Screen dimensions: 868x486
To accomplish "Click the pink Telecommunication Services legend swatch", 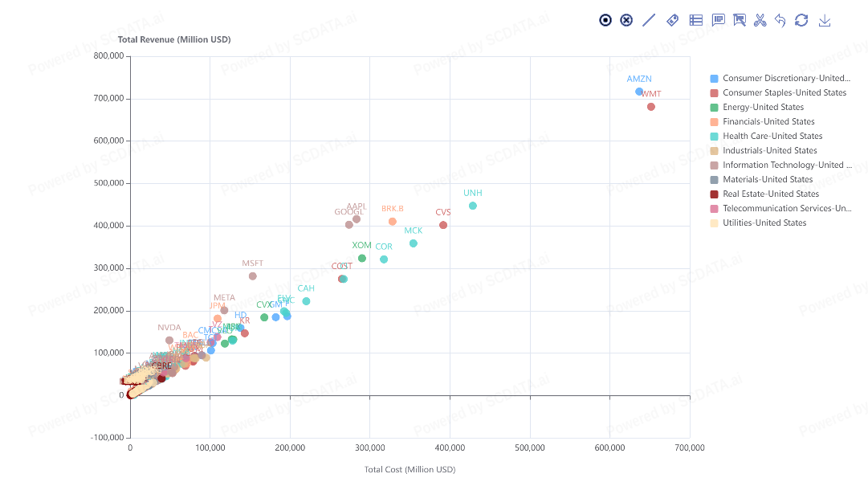I will coord(714,209).
